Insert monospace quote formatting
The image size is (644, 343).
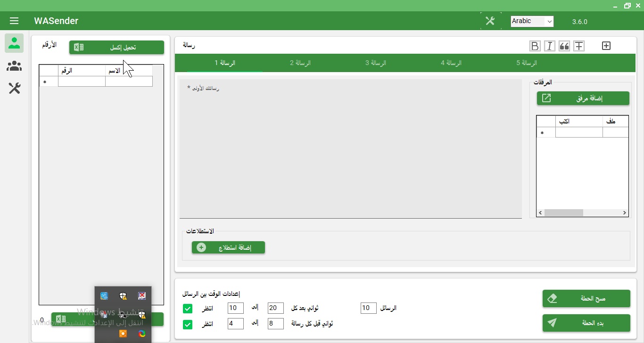(x=564, y=46)
